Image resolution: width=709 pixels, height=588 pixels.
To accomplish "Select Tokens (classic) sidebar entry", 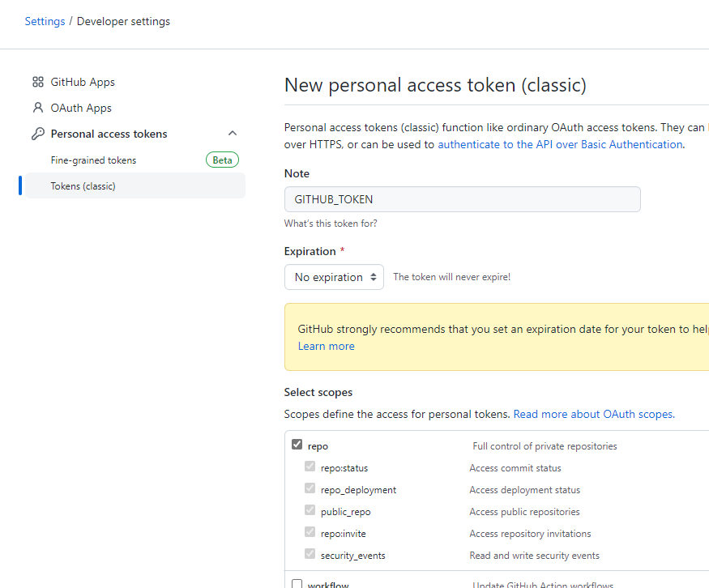I will pos(135,185).
